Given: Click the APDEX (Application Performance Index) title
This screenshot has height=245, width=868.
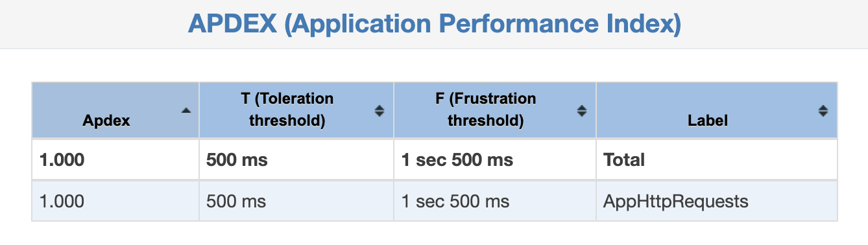Looking at the screenshot, I should [434, 24].
